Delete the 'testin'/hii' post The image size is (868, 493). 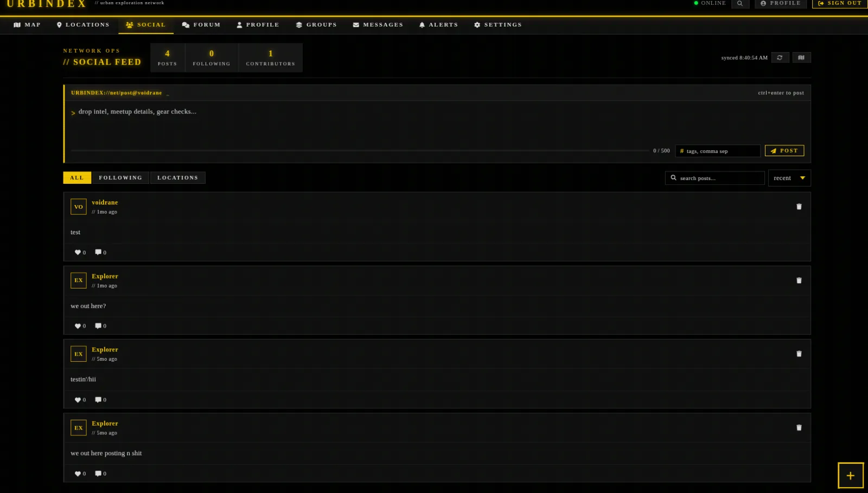point(799,354)
